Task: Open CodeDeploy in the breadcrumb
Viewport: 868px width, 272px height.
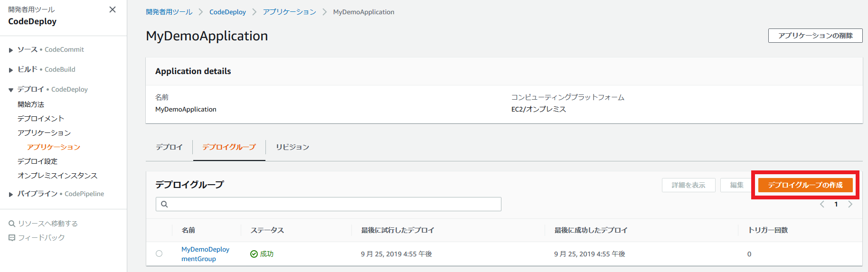Action: [x=227, y=12]
